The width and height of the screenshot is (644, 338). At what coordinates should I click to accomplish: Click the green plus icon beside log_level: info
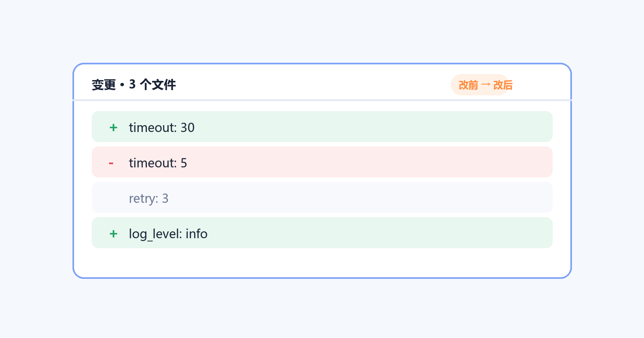[114, 234]
